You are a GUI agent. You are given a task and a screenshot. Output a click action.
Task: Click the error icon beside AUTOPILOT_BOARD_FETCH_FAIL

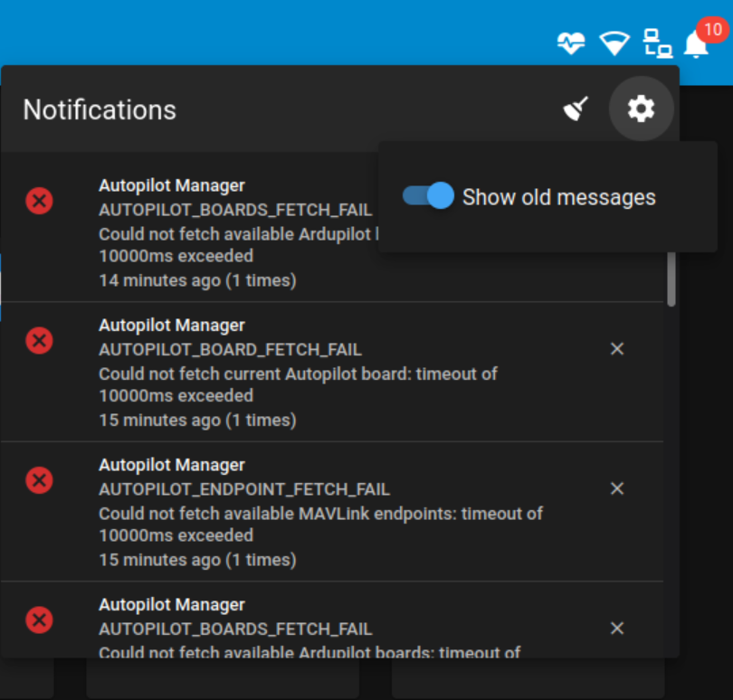pyautogui.click(x=39, y=341)
